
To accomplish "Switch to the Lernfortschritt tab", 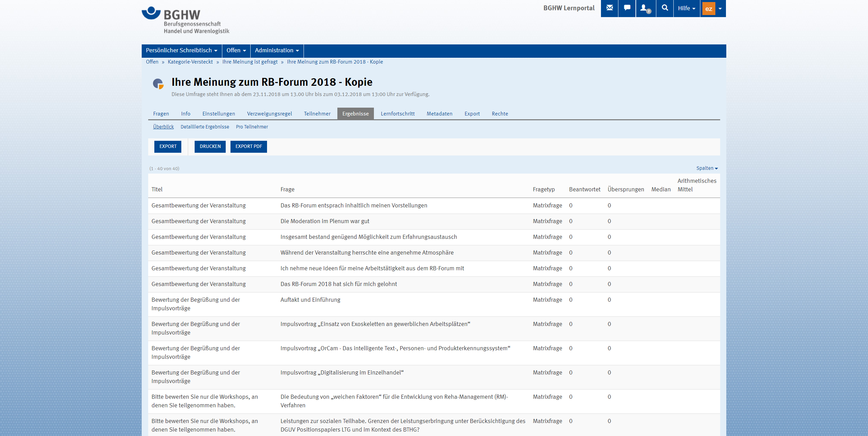I will tap(397, 114).
